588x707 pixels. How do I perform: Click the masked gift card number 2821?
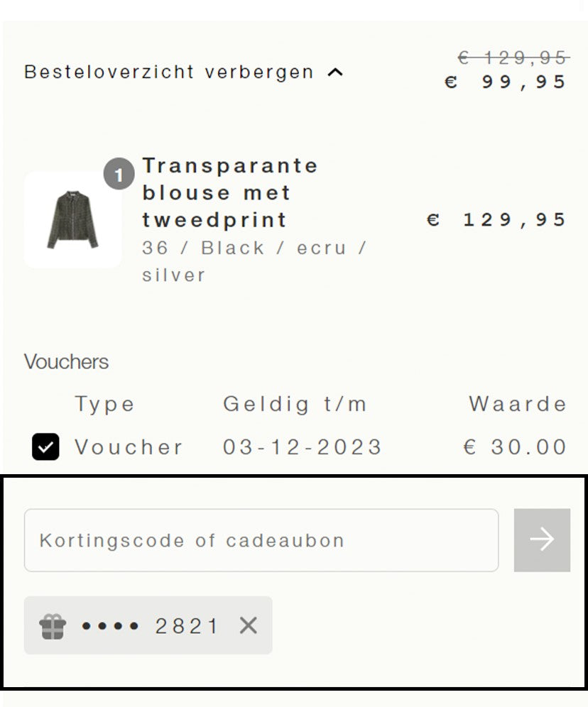pyautogui.click(x=151, y=625)
